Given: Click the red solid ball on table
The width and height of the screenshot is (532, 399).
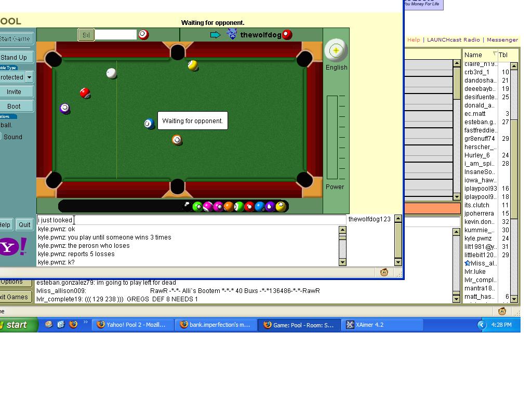Looking at the screenshot, I should (85, 92).
